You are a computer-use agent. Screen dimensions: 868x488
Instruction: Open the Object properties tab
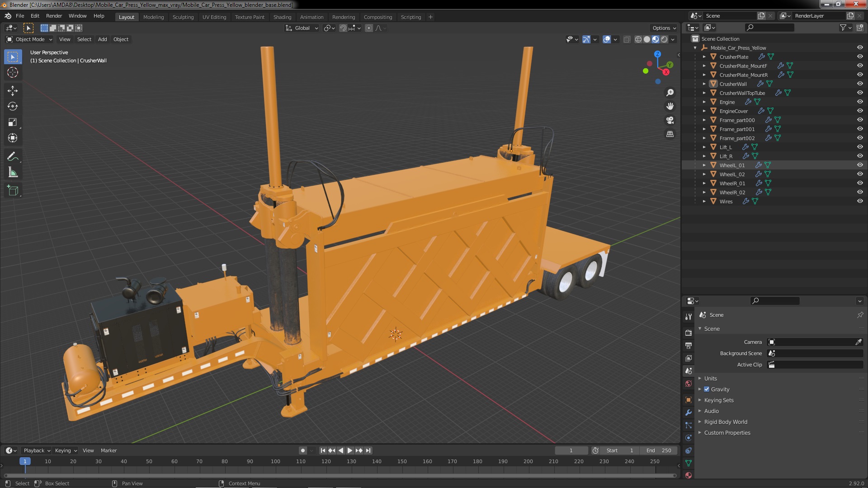[689, 400]
